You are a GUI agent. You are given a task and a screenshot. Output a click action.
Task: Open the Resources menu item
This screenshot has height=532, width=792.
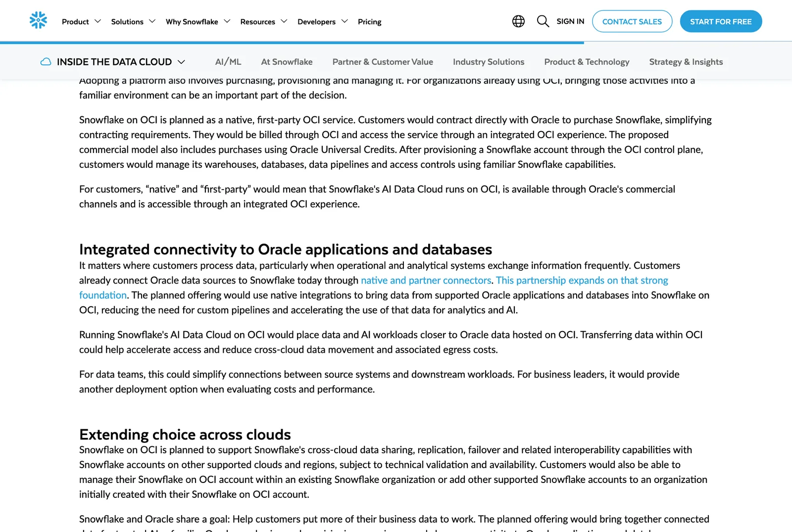(x=258, y=22)
